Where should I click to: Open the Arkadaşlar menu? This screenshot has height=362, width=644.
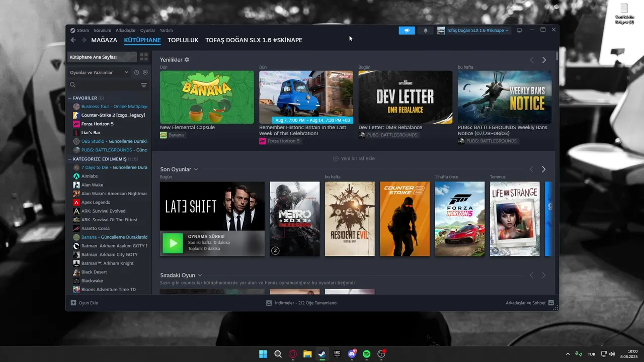tap(126, 30)
